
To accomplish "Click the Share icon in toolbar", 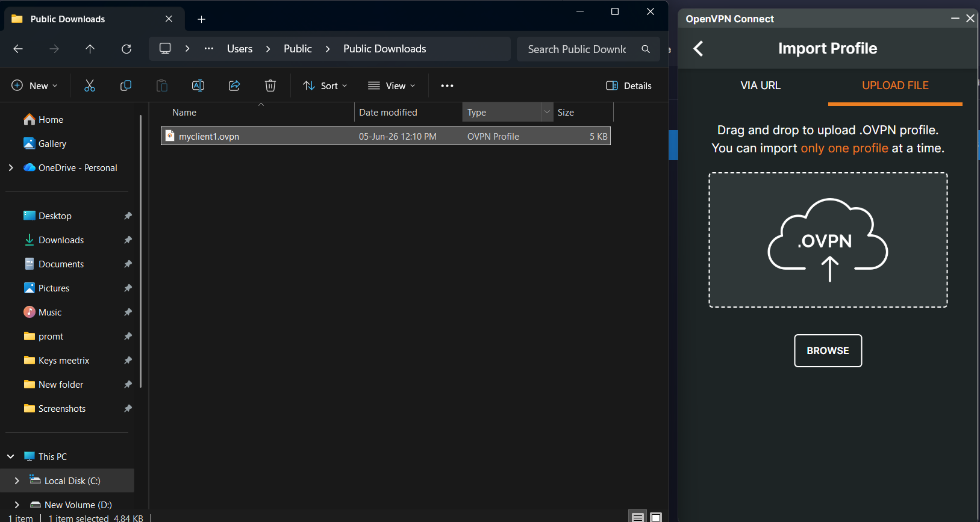I will 234,85.
